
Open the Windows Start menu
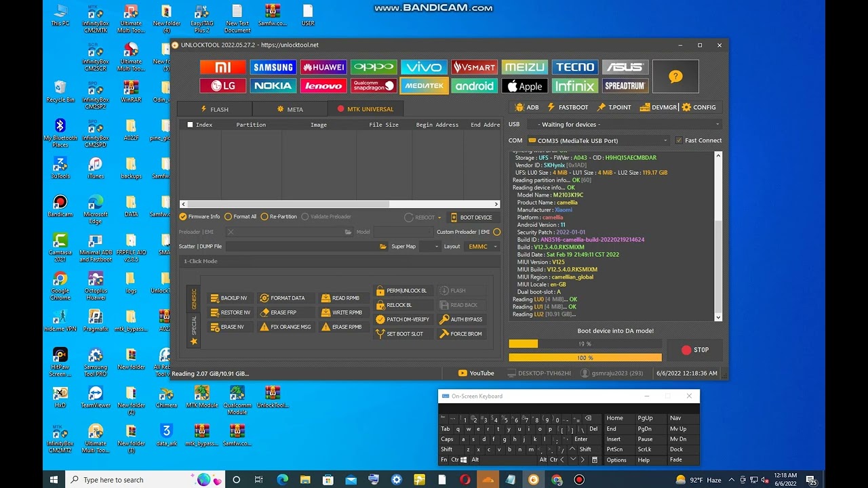[x=54, y=480]
